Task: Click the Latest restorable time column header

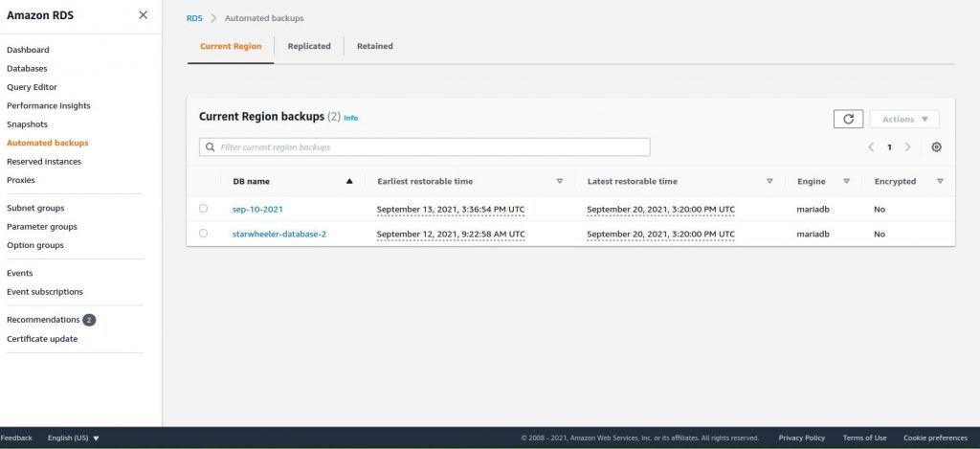Action: tap(632, 181)
